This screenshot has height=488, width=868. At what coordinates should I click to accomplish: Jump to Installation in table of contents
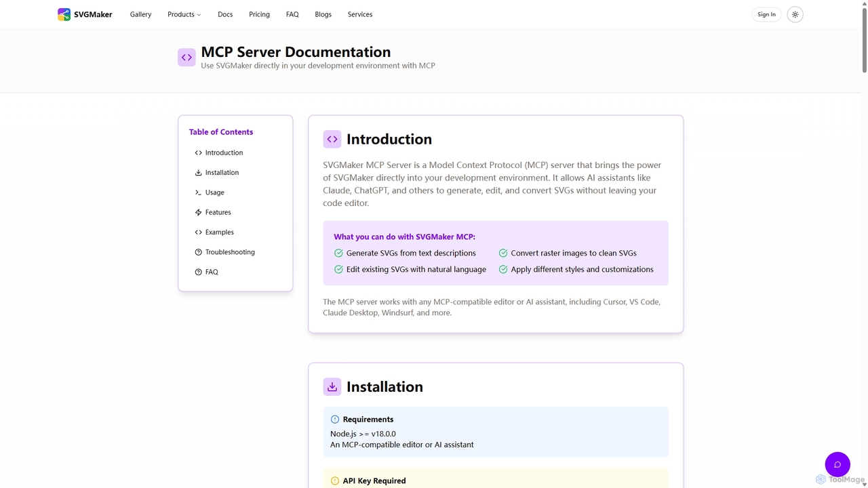pyautogui.click(x=222, y=173)
